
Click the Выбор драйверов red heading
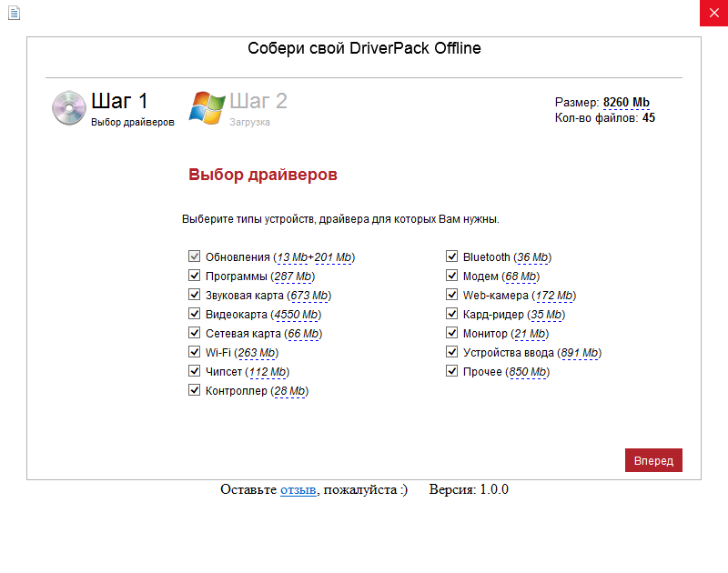click(x=263, y=175)
